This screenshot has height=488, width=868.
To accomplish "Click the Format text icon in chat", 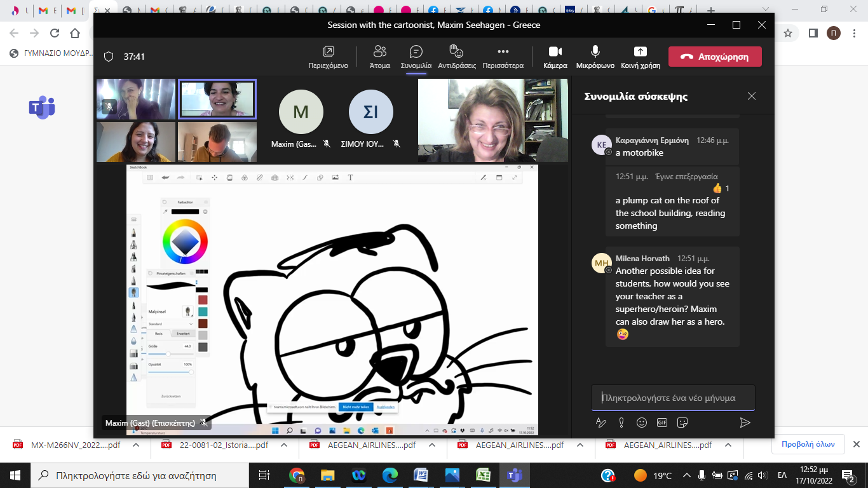I will click(x=600, y=423).
